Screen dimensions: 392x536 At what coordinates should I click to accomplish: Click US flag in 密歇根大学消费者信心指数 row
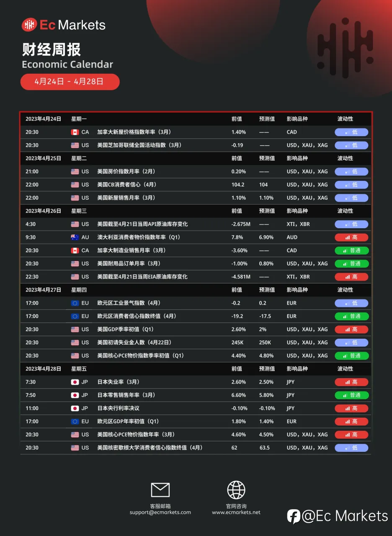pos(75,448)
